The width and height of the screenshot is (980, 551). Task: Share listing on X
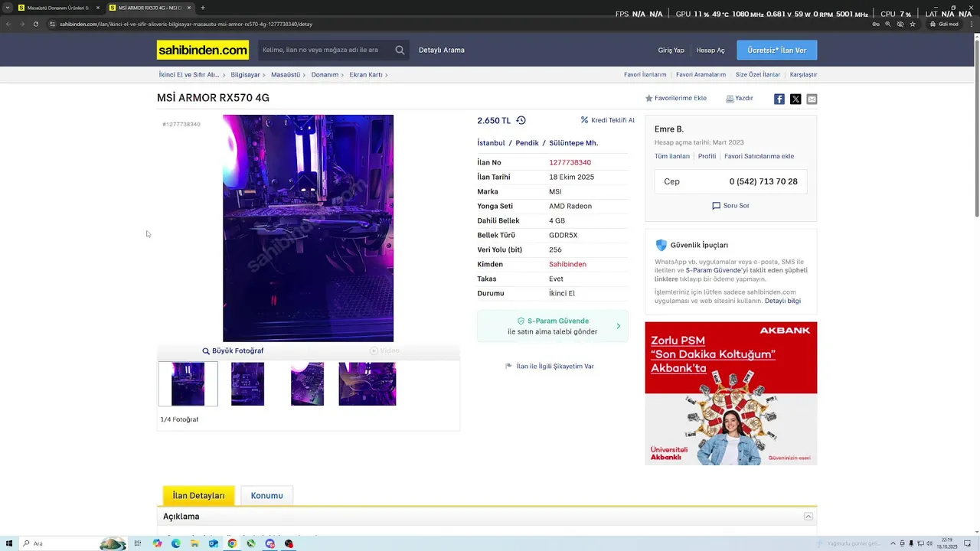tap(795, 99)
